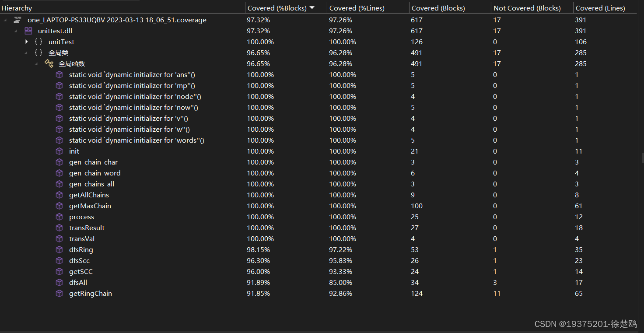Image resolution: width=644 pixels, height=333 pixels.
Task: Collapse the 全局函数 class node
Action: pos(37,64)
